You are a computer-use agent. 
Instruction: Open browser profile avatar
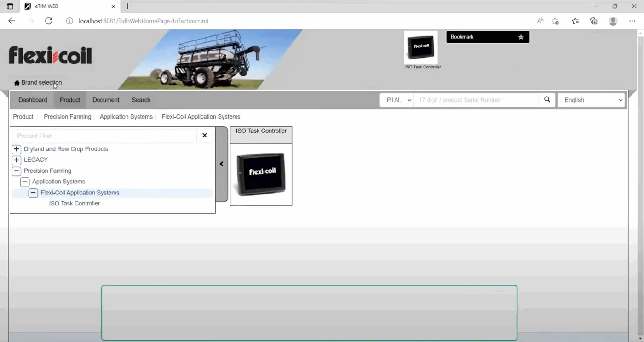[613, 21]
